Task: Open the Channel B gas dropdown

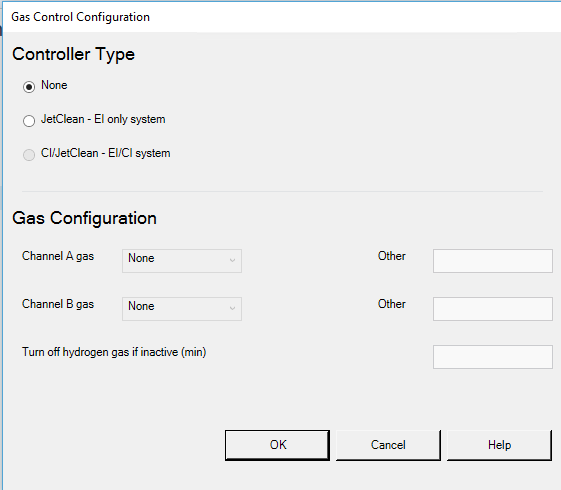Action: pos(182,309)
